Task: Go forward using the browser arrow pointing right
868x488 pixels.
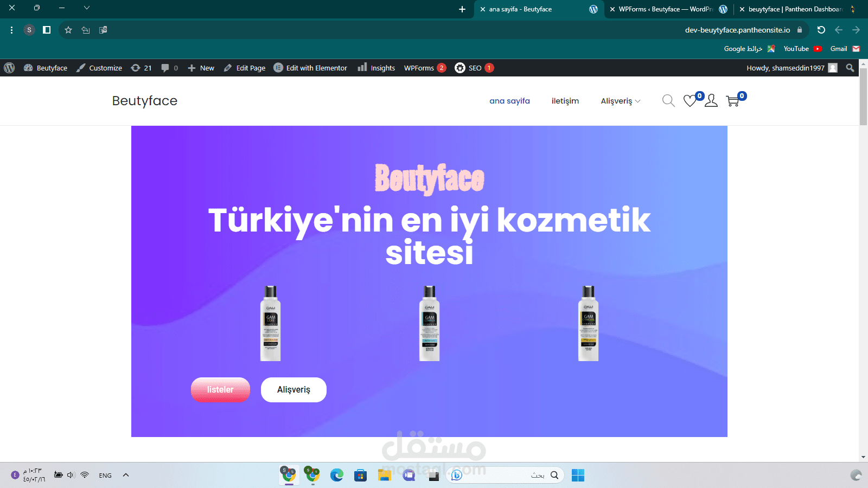Action: click(x=856, y=30)
